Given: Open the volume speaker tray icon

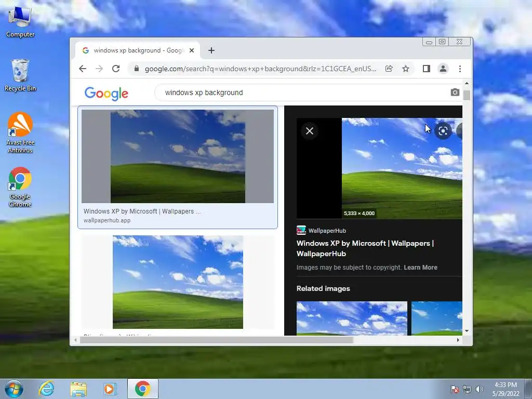Looking at the screenshot, I should pyautogui.click(x=480, y=389).
